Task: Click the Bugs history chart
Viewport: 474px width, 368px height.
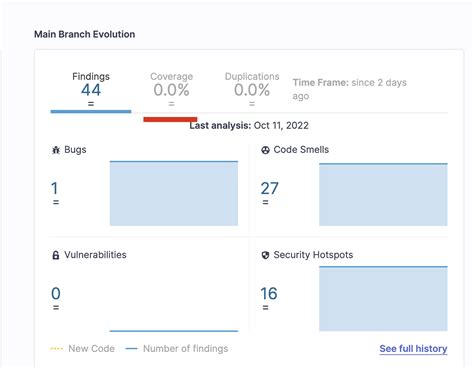Action: click(174, 193)
